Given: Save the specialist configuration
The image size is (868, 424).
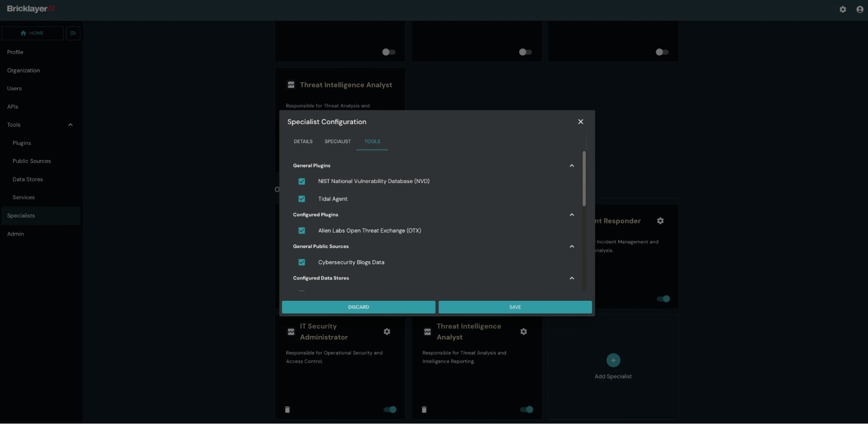Looking at the screenshot, I should (x=515, y=307).
